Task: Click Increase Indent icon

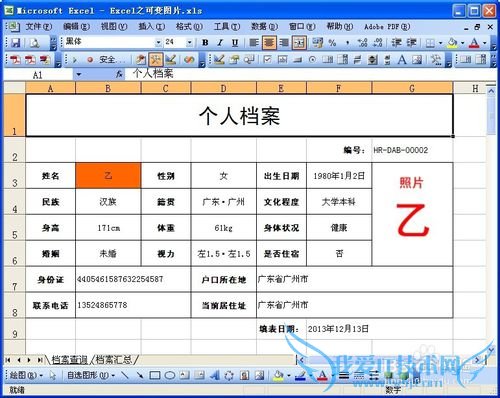Action: (x=411, y=42)
